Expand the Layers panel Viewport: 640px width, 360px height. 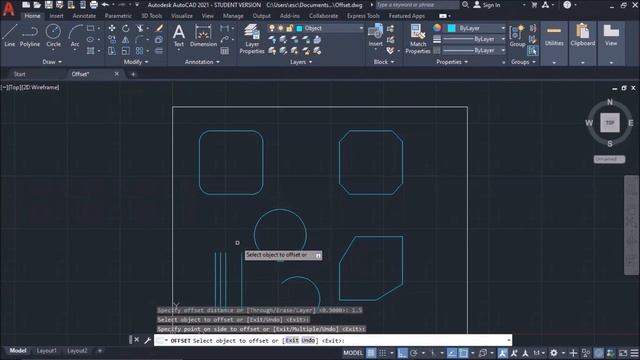click(301, 62)
